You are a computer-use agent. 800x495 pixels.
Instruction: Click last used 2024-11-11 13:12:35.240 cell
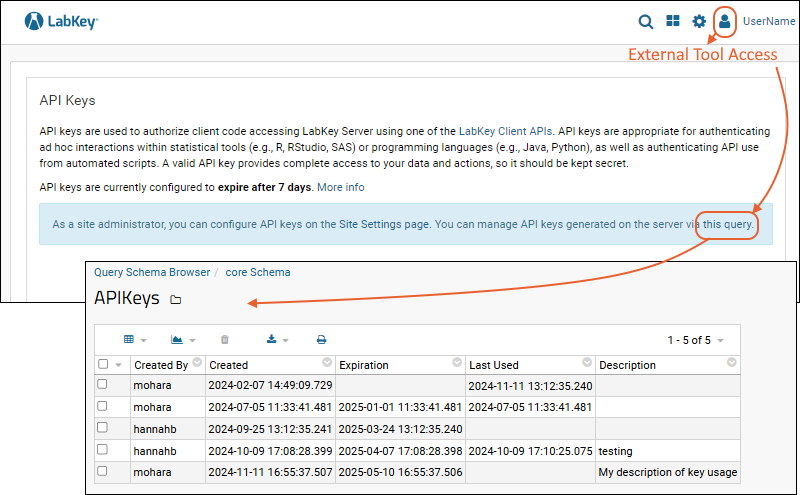pyautogui.click(x=531, y=386)
